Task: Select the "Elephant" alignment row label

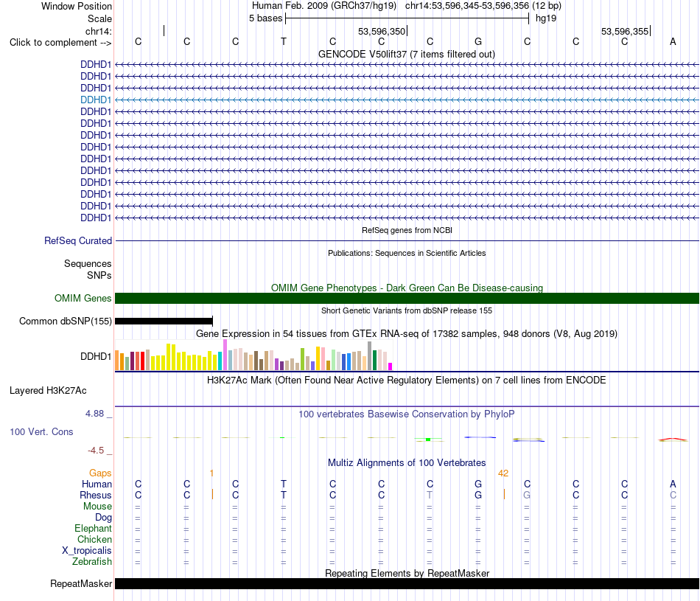Action: (x=93, y=529)
